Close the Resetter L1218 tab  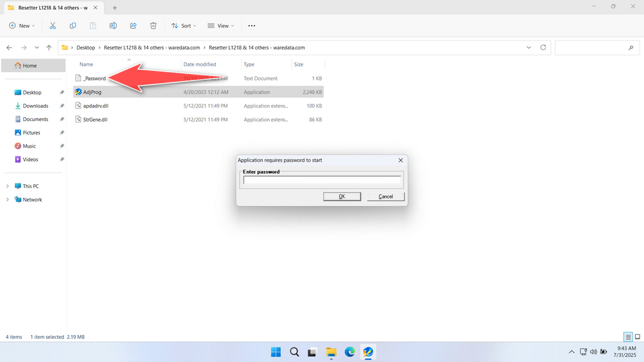(95, 8)
